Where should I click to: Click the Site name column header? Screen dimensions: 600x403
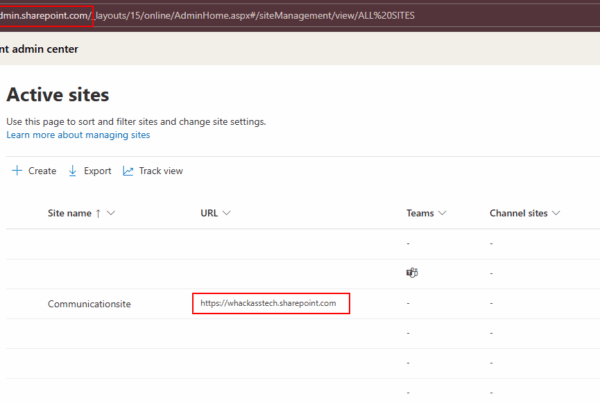[x=69, y=213]
